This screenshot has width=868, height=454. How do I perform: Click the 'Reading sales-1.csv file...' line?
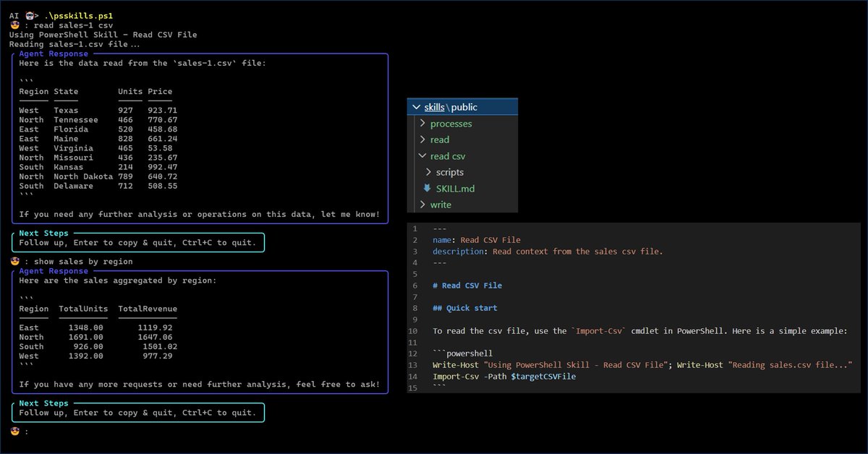click(75, 44)
